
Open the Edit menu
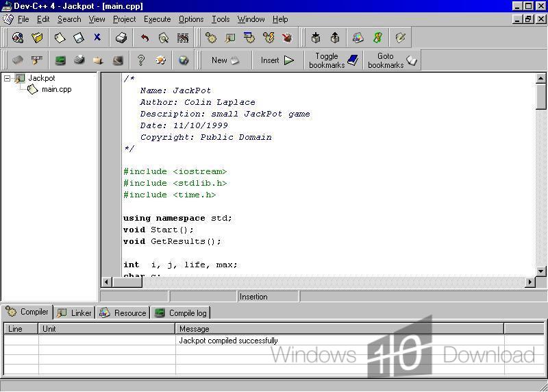click(x=43, y=19)
